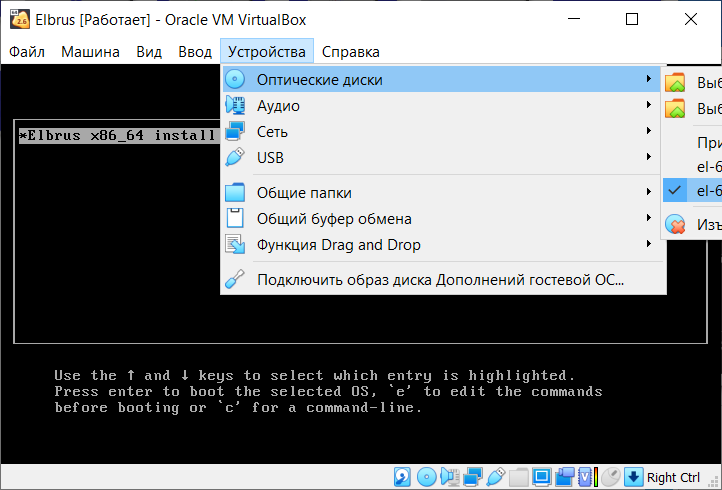This screenshot has width=722, height=490.
Task: Open the display monitor indicator in status bar
Action: 542,477
